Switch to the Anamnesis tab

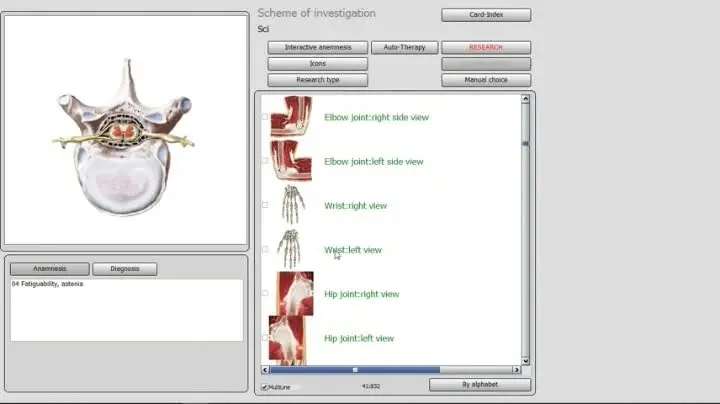coord(49,269)
